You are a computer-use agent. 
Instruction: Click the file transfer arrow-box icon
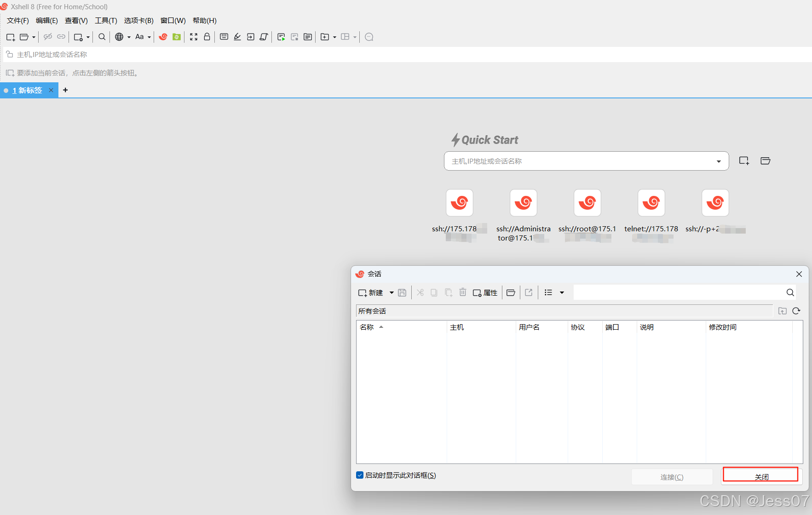click(251, 37)
